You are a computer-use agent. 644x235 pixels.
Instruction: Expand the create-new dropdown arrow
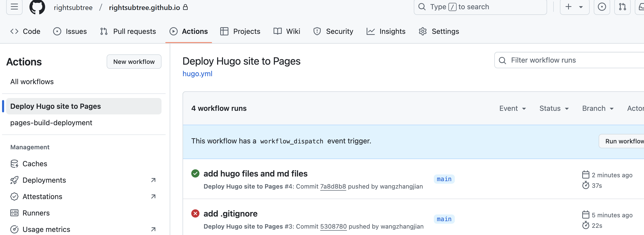tap(581, 7)
